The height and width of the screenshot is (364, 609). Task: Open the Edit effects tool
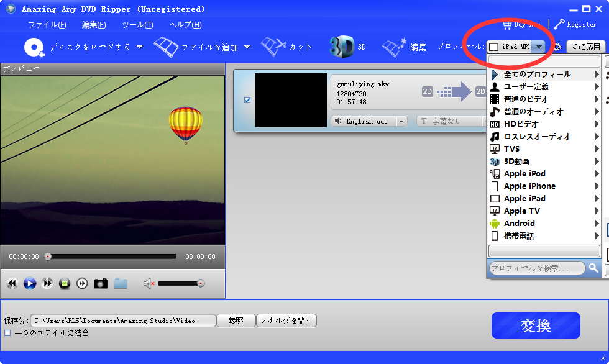click(x=394, y=47)
